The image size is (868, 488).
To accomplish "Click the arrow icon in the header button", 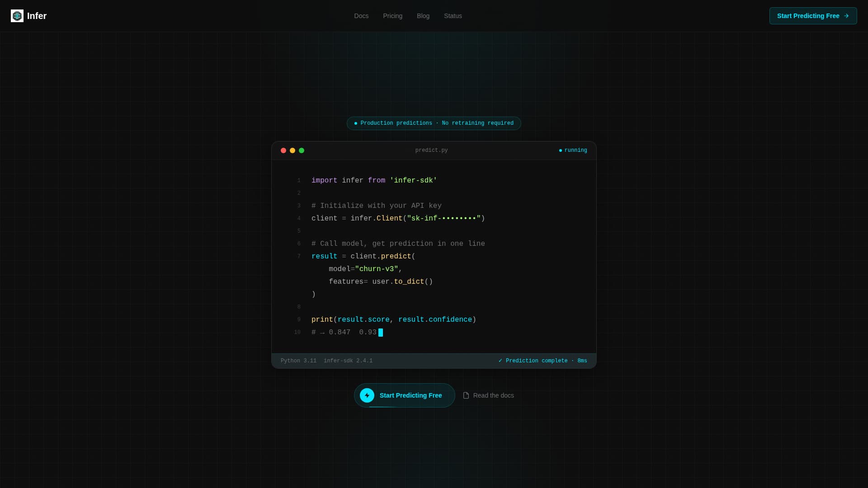I will [846, 16].
